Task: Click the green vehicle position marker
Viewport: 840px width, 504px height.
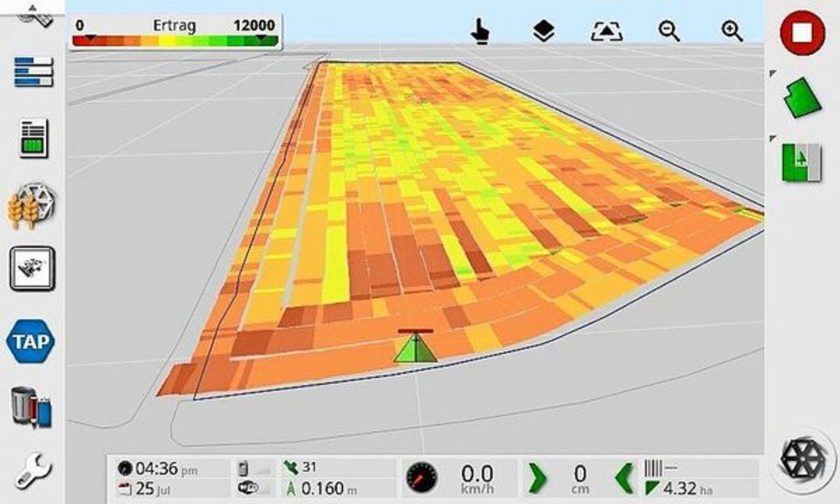Action: point(415,348)
